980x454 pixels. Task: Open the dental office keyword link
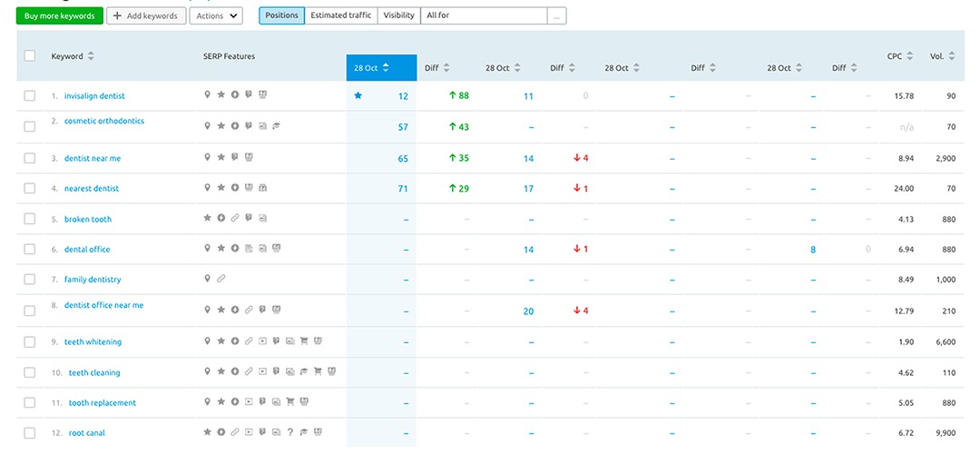click(87, 249)
